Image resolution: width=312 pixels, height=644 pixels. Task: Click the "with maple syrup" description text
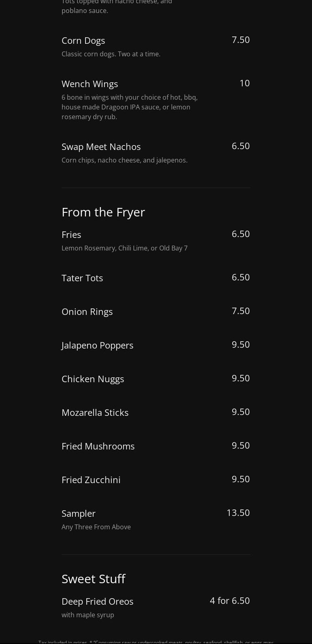click(x=88, y=615)
